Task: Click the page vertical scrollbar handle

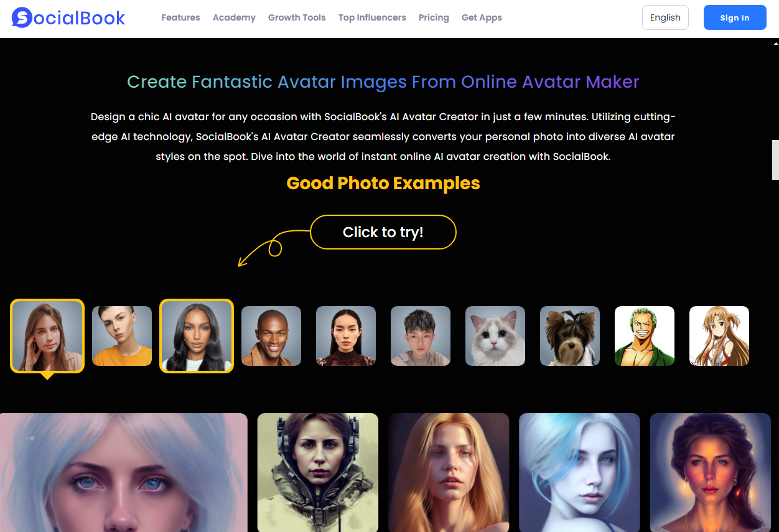Action: tap(775, 160)
